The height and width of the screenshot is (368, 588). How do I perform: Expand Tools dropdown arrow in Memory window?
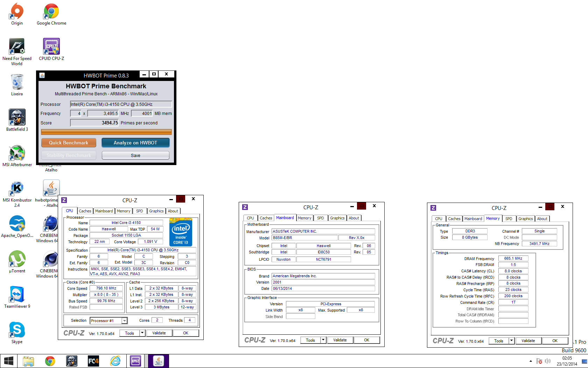coord(511,341)
